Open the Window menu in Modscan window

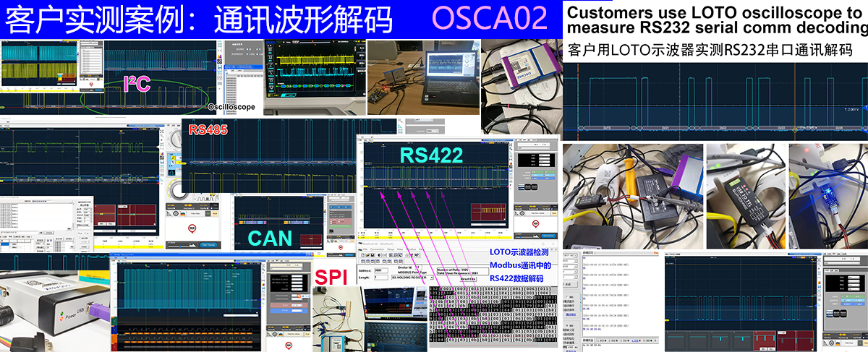[x=411, y=249]
